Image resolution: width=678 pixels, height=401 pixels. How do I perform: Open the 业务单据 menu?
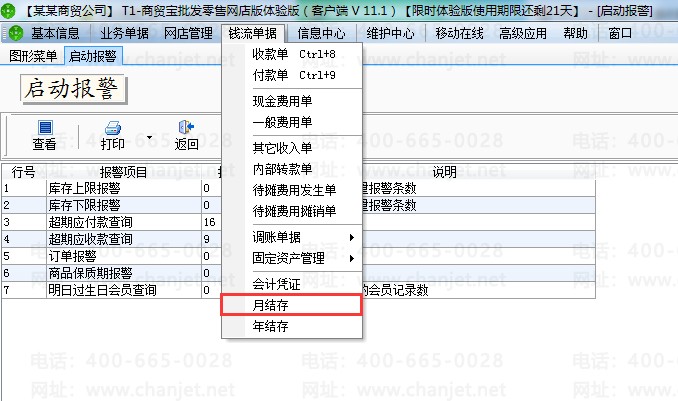124,33
